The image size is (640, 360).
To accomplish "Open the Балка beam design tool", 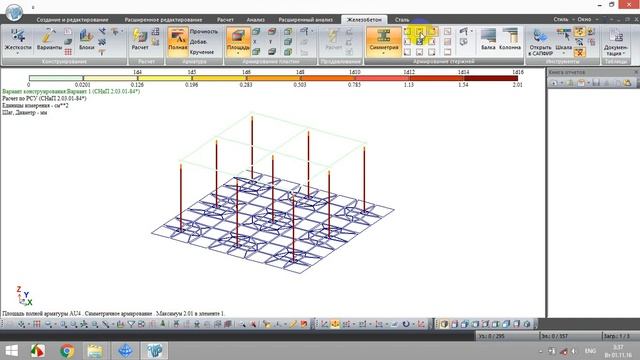I will (488, 40).
